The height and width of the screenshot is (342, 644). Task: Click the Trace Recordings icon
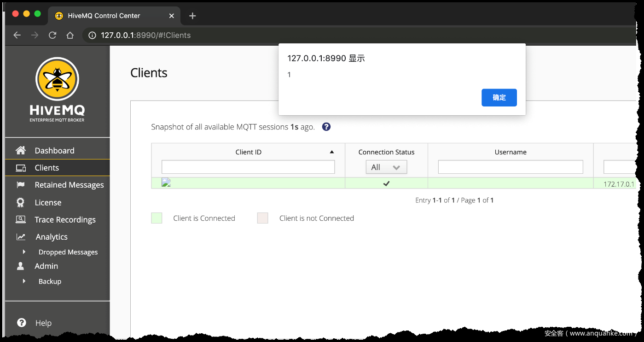pyautogui.click(x=20, y=219)
